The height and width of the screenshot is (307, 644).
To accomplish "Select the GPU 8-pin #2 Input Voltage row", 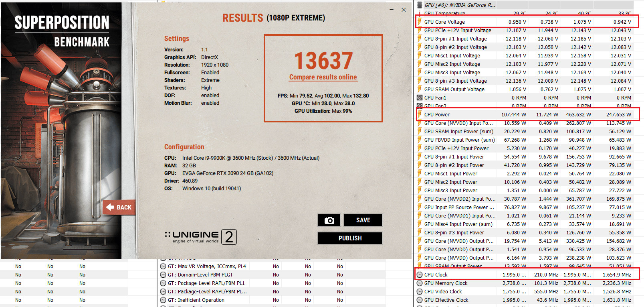I will (525, 47).
